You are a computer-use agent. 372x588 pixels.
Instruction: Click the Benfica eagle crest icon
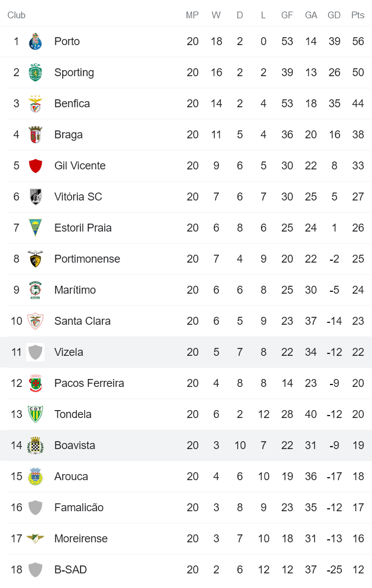coord(35,104)
